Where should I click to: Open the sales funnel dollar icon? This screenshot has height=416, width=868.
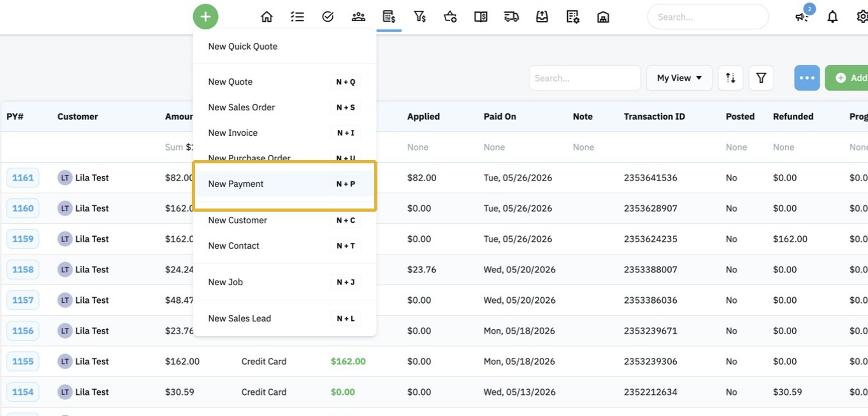[419, 17]
